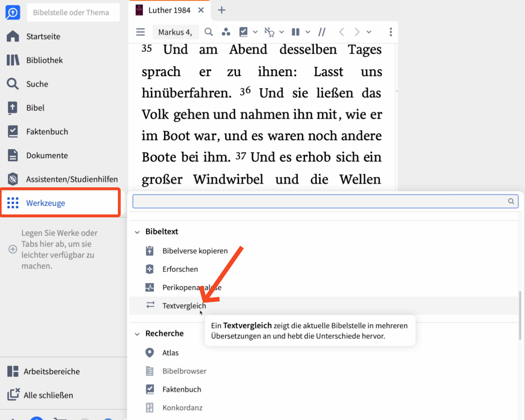Collapse the Bibeltext section
This screenshot has width=525, height=420.
[x=137, y=231]
